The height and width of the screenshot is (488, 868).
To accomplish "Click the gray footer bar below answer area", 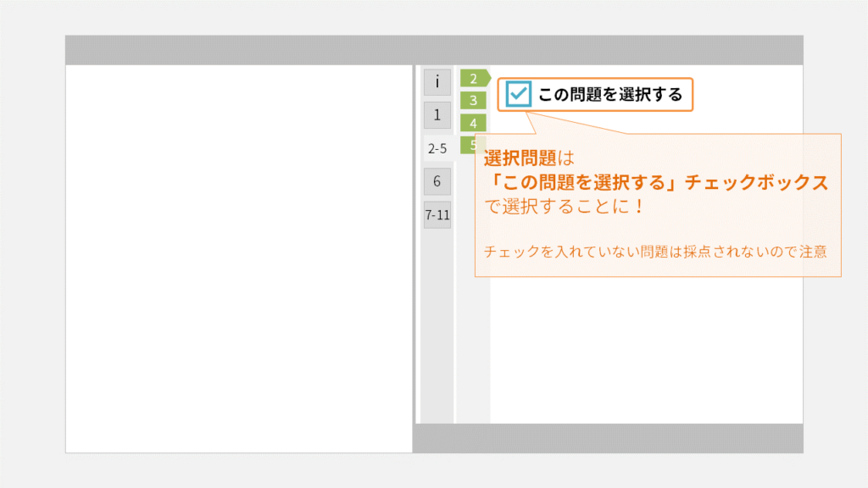I will coord(608,438).
